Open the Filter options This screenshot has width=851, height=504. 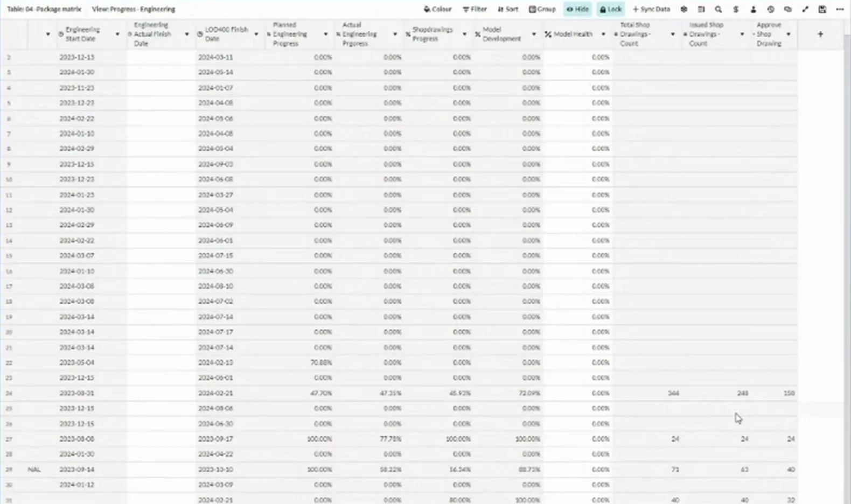(x=475, y=9)
